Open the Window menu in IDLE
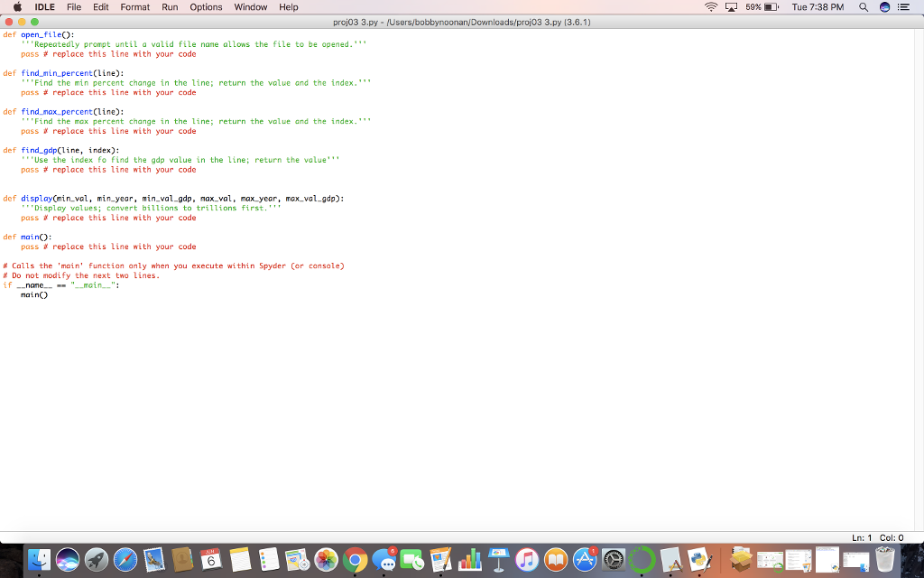The height and width of the screenshot is (578, 924). [250, 6]
